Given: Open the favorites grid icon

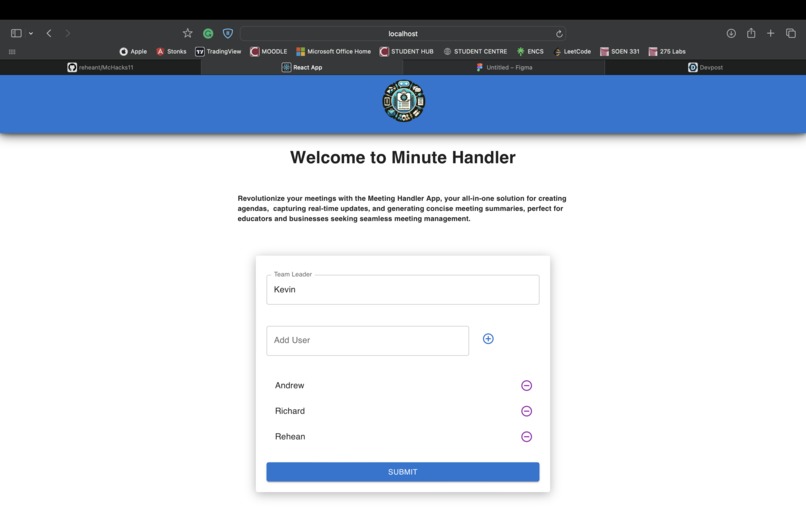Looking at the screenshot, I should pyautogui.click(x=12, y=51).
